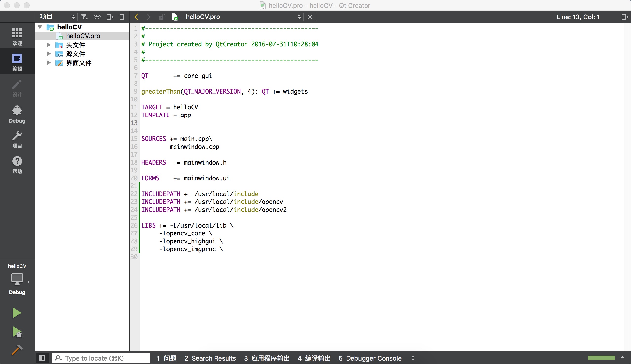Screen dimensions: 631x364
Task: Expand the 头文件 headers folder
Action: (49, 45)
